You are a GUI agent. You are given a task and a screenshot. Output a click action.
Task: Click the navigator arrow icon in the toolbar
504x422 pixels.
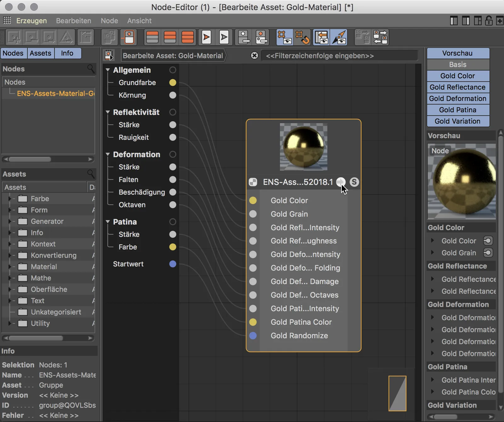click(339, 37)
